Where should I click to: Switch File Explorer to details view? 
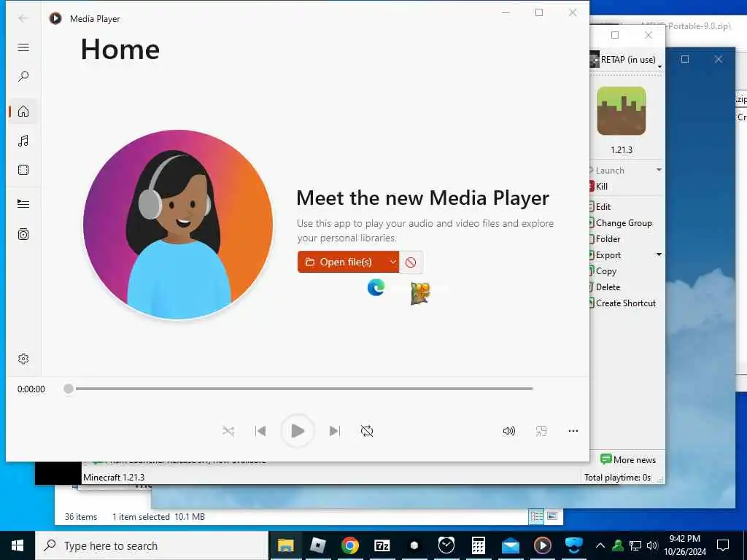pyautogui.click(x=536, y=516)
